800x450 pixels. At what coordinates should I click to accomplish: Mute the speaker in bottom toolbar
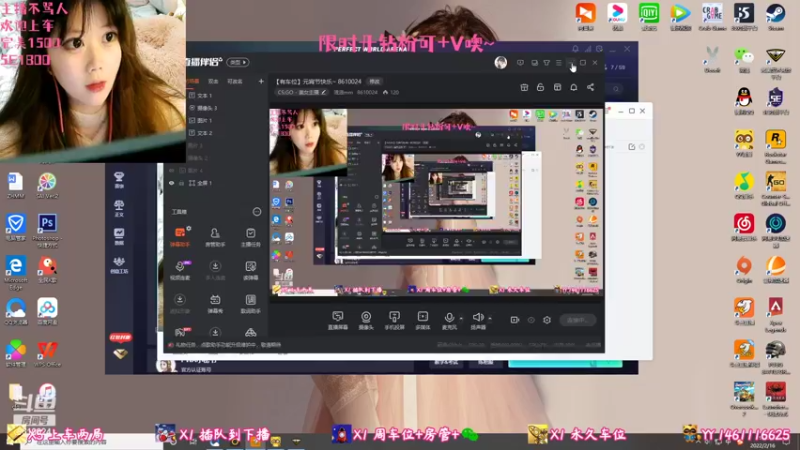[x=478, y=320]
